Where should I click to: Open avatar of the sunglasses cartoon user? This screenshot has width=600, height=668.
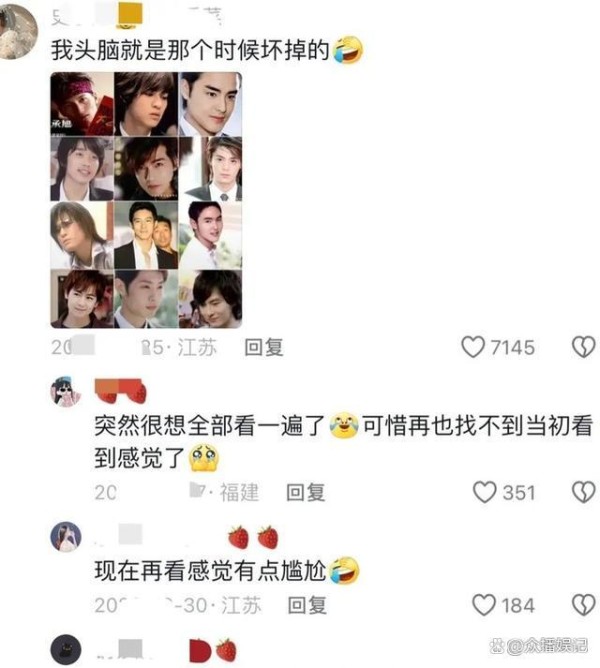click(x=66, y=392)
